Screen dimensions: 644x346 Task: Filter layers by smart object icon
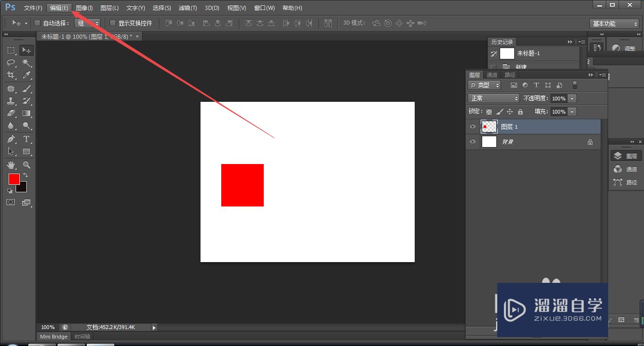[559, 85]
